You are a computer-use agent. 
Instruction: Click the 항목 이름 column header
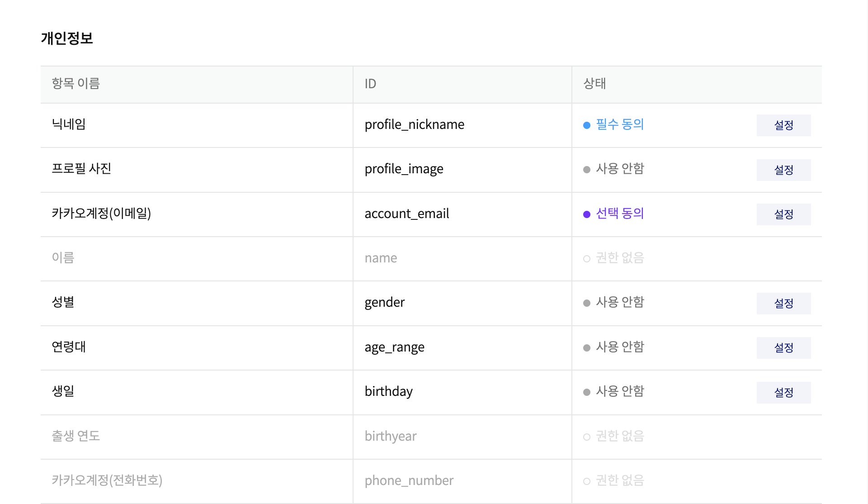coord(75,84)
